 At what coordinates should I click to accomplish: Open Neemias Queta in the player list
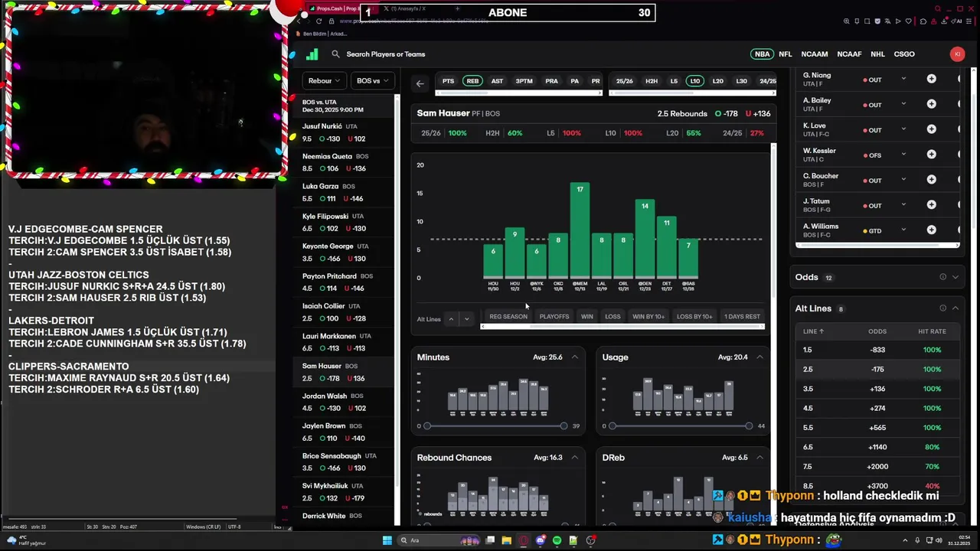(x=343, y=162)
